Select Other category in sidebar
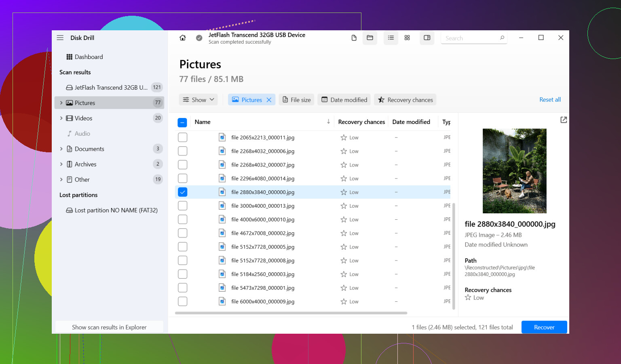This screenshot has width=621, height=364. tap(109, 179)
